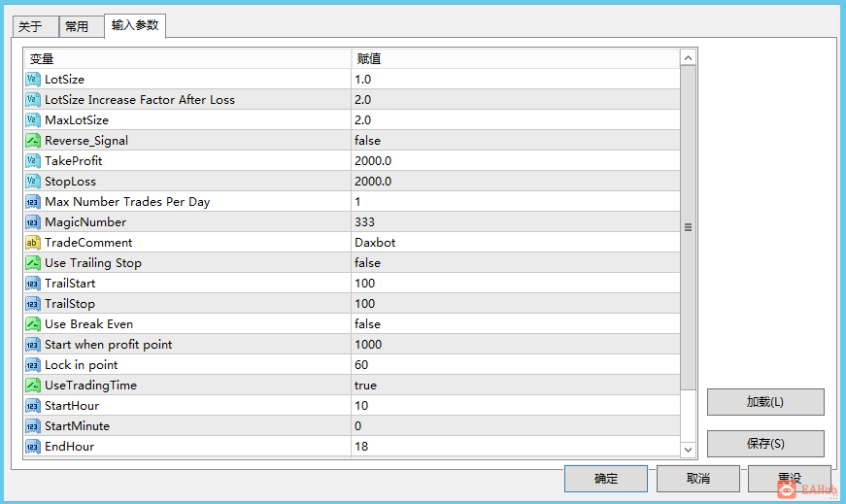Click the 重设 reset button
Viewport: 846px width, 504px height.
[790, 479]
